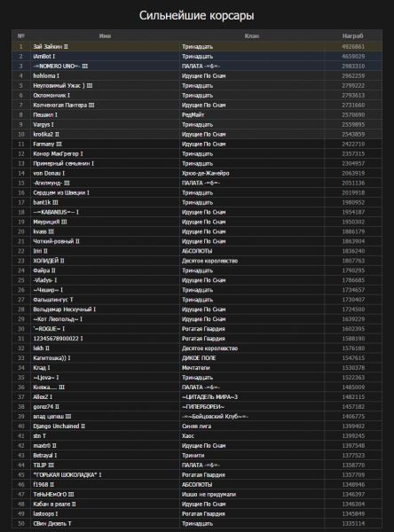The height and width of the screenshot is (532, 394).
Task: Select the name 'Сердцем из Швеции I'
Action: point(61,192)
